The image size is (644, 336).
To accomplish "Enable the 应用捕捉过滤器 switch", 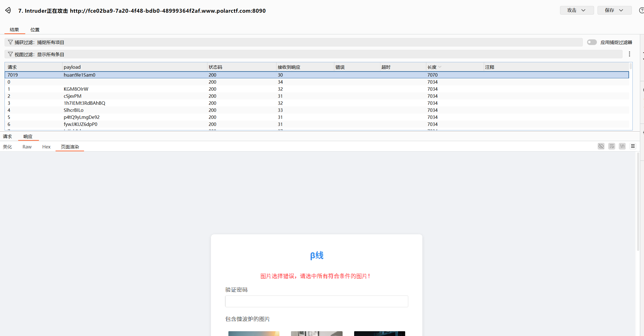I will click(592, 42).
